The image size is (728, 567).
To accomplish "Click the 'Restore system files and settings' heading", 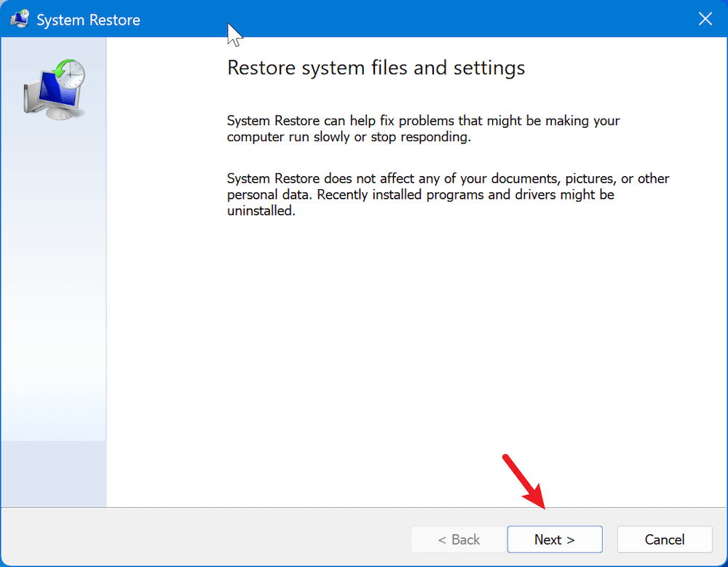I will (376, 68).
